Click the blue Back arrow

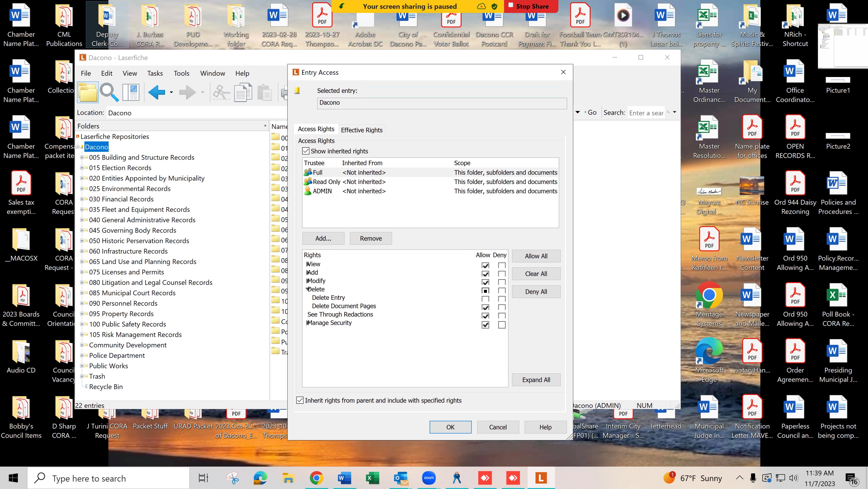point(156,92)
